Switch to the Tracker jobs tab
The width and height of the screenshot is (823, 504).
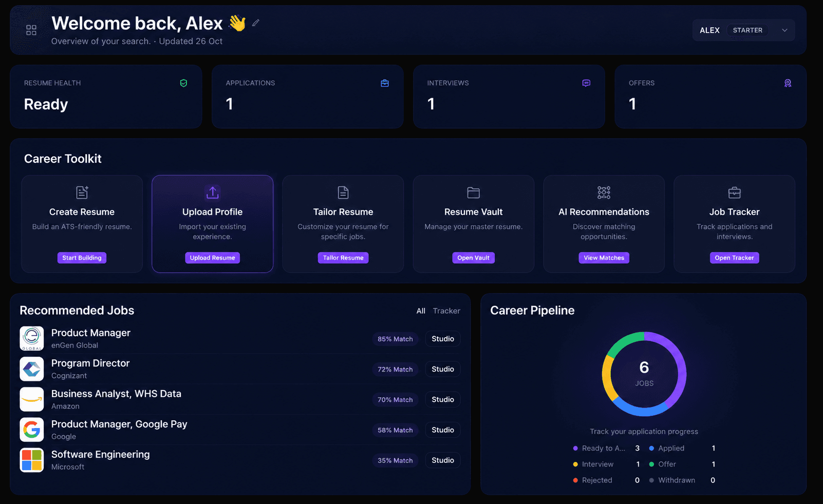pyautogui.click(x=446, y=311)
